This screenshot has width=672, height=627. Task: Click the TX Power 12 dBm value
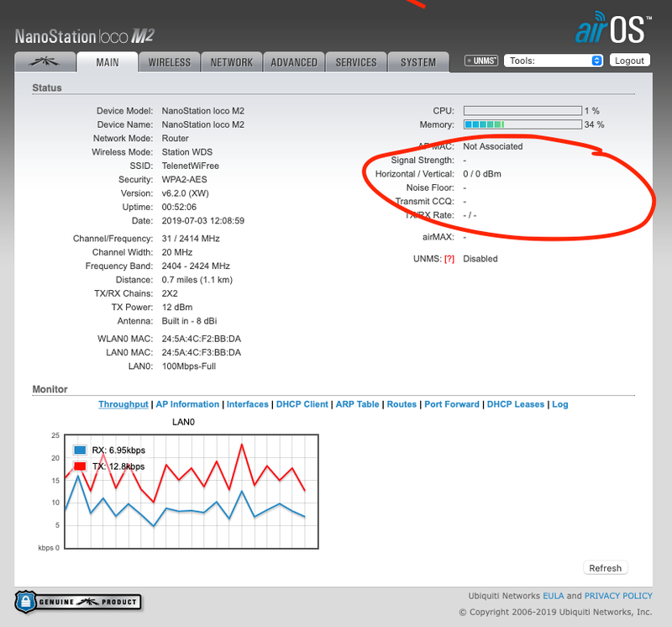pyautogui.click(x=177, y=307)
